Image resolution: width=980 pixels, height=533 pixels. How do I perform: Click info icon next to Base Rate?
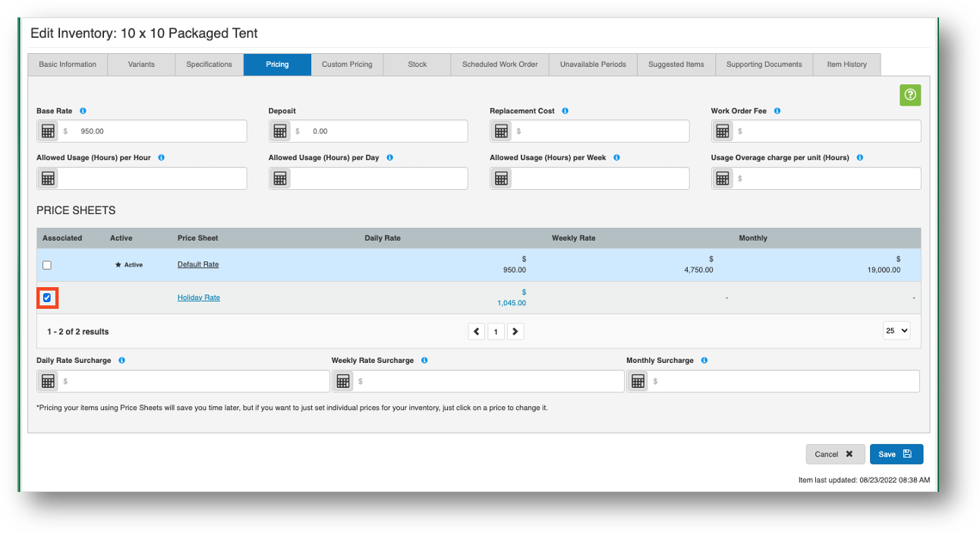point(83,111)
